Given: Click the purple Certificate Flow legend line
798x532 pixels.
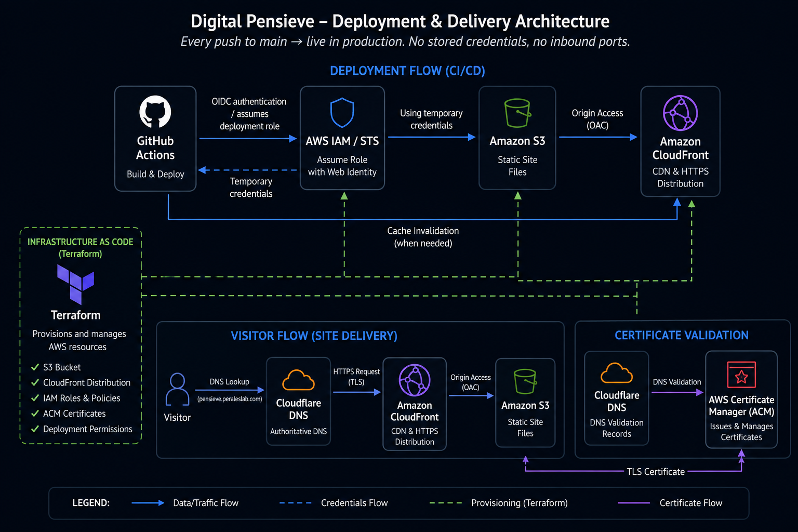Looking at the screenshot, I should [634, 503].
